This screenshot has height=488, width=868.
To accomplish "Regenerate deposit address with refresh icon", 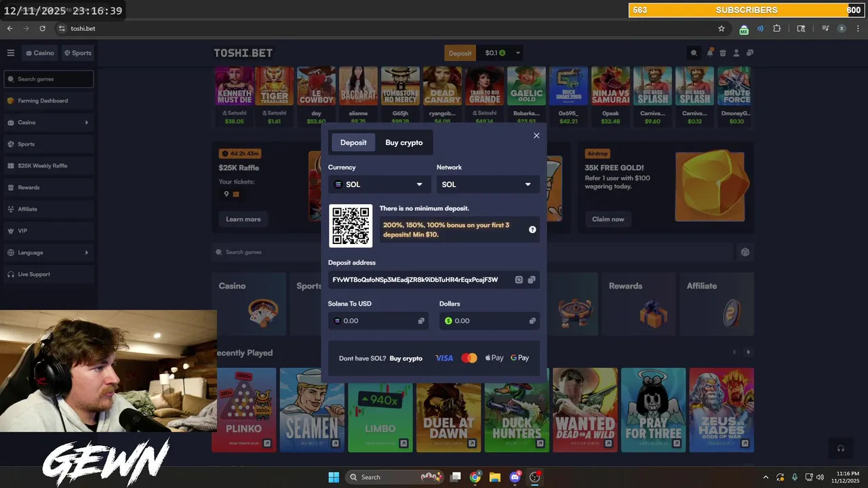I will pos(519,279).
